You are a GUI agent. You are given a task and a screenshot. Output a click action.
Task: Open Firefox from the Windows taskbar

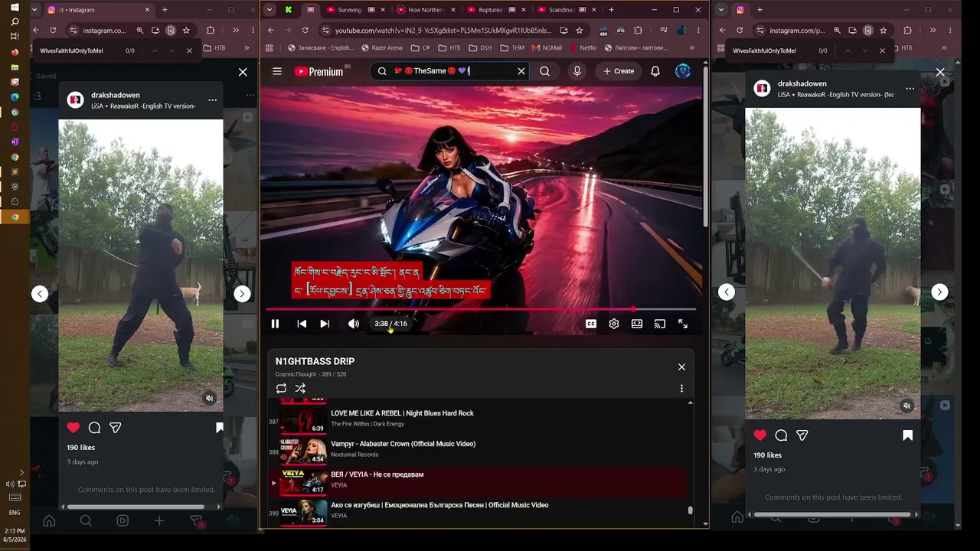[15, 52]
